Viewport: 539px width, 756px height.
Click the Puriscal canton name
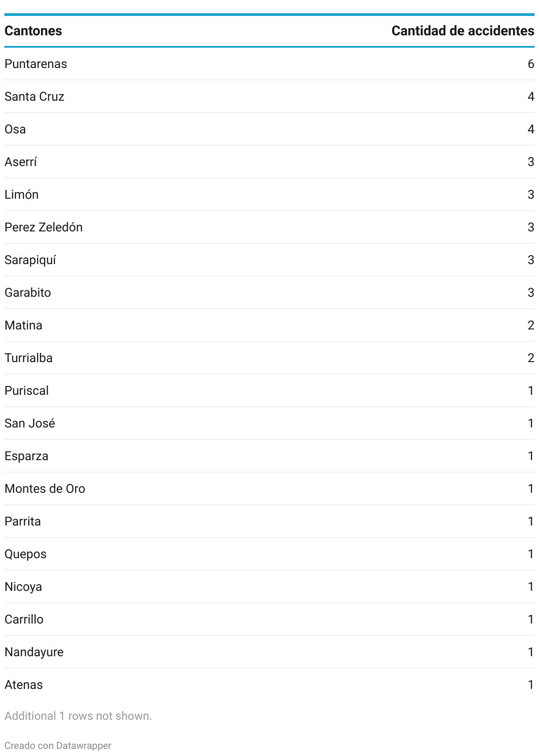coord(27,391)
